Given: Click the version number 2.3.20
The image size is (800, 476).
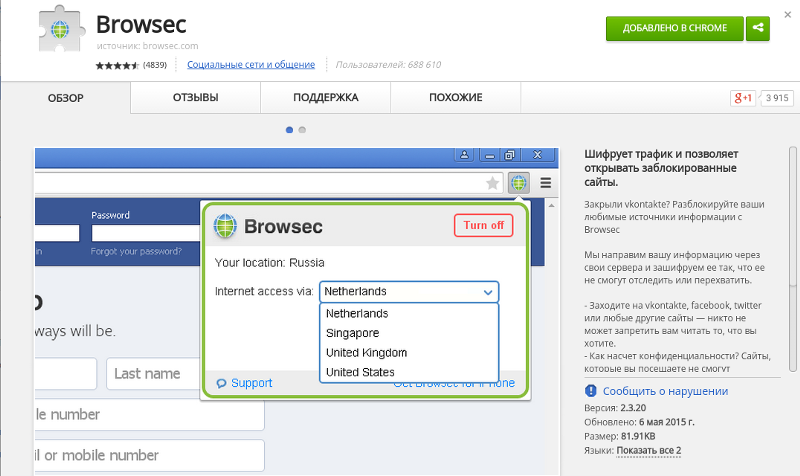Looking at the screenshot, I should tap(633, 408).
